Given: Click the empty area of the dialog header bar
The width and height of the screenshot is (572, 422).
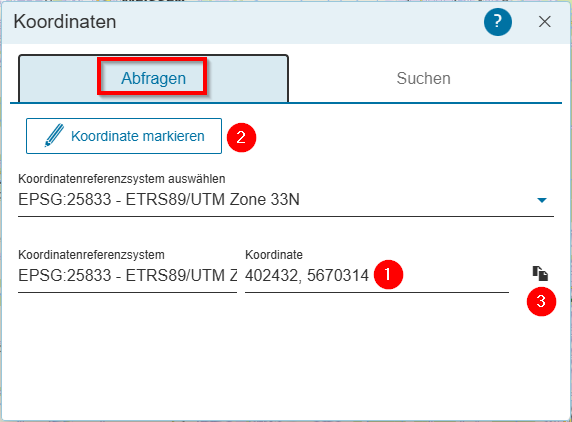Looking at the screenshot, I should (x=299, y=22).
